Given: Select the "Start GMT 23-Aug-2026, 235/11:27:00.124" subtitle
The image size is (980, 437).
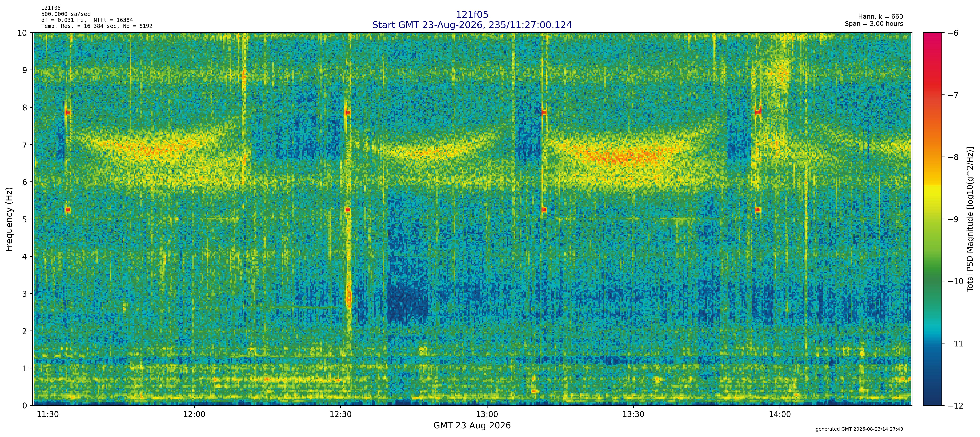Looking at the screenshot, I should (472, 25).
